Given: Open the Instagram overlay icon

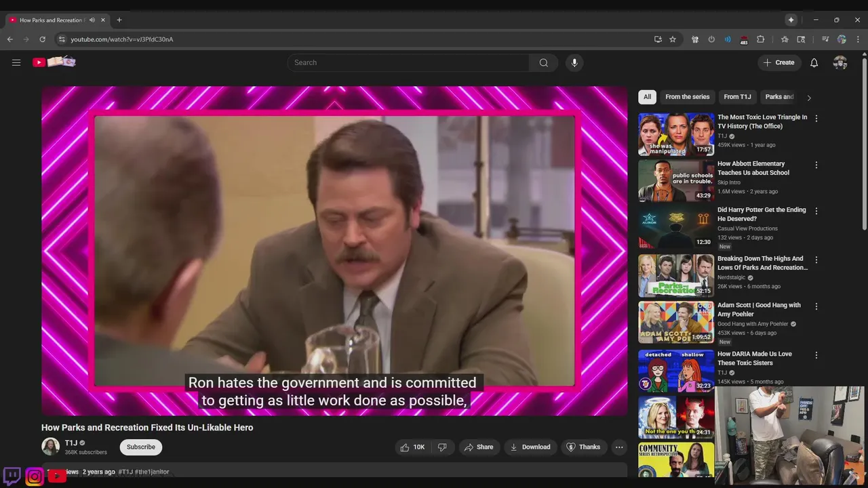Looking at the screenshot, I should click(35, 476).
